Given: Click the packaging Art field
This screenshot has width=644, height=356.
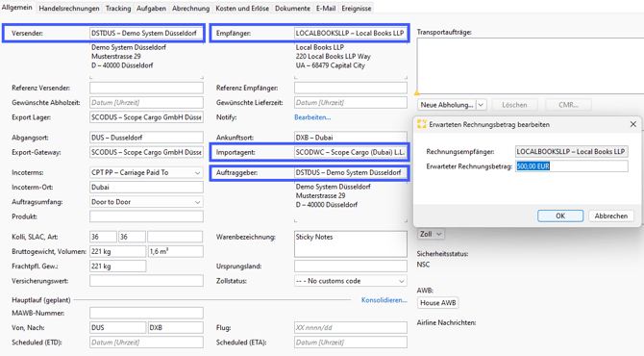Looking at the screenshot, I should 175,237.
